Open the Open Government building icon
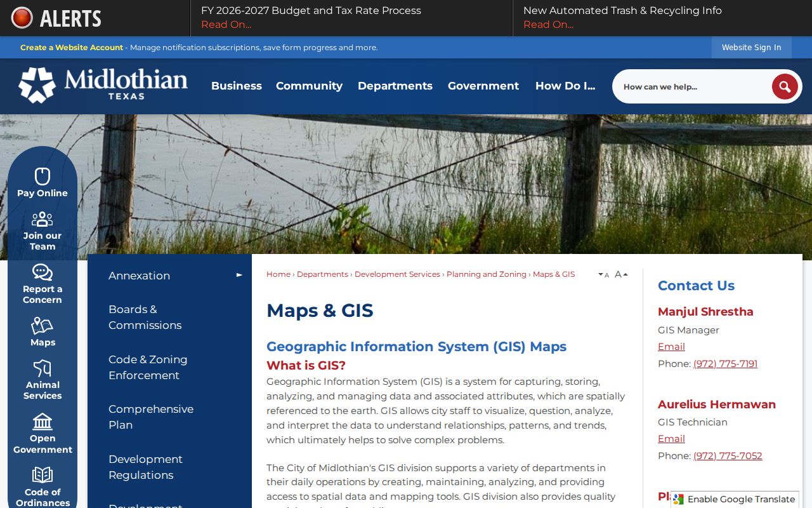The image size is (812, 508). (x=43, y=422)
